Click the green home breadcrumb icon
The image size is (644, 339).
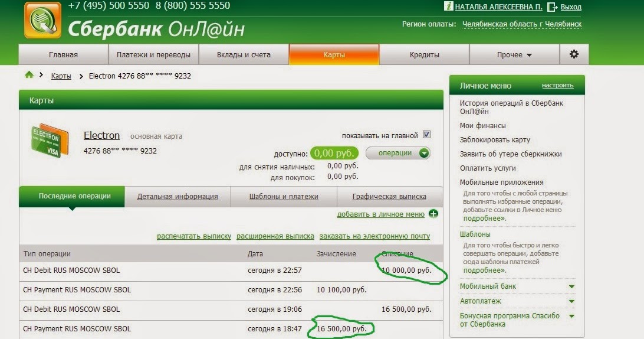(x=29, y=75)
